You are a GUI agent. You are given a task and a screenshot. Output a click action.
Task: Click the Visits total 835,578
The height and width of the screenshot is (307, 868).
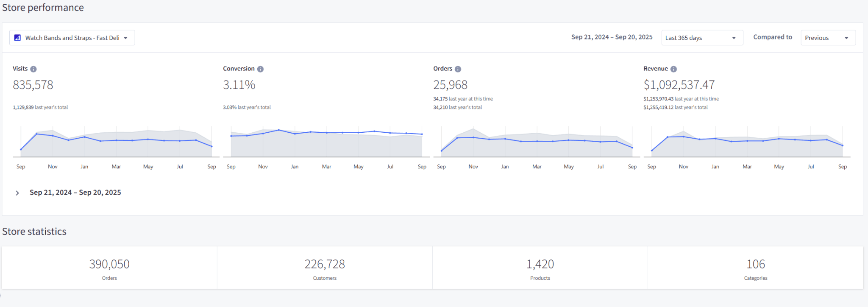tap(33, 85)
